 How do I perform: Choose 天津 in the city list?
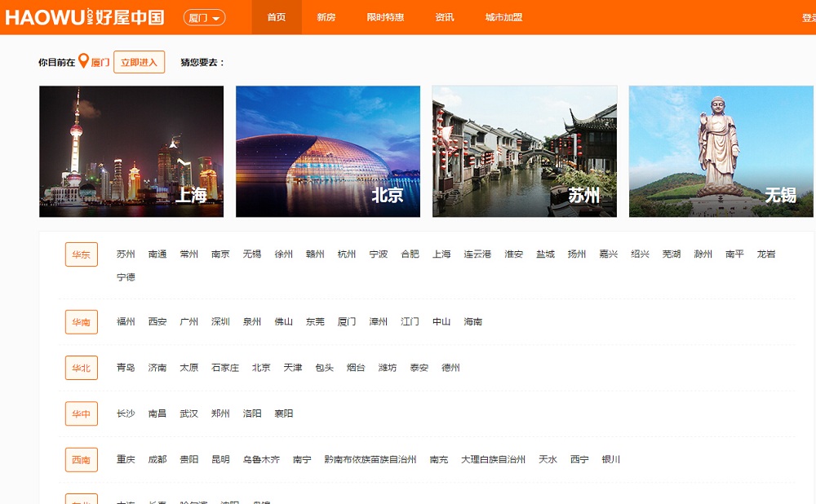click(x=293, y=367)
